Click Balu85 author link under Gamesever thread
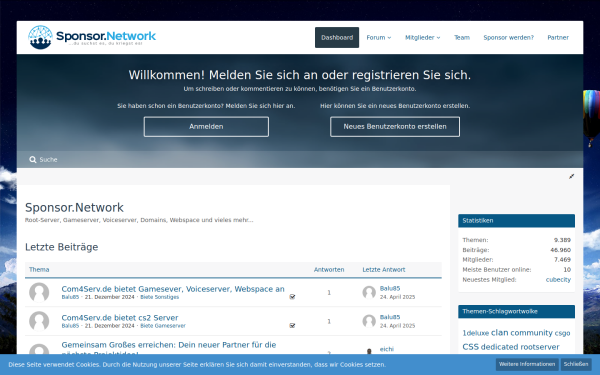 click(70, 297)
